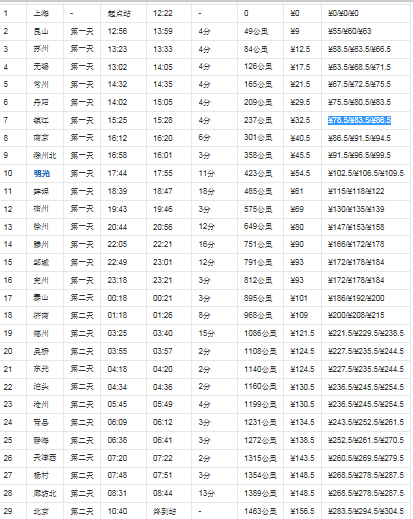Viewport: 413px width, 519px height.
Task: Click the 358公里 distance cell
Action: 258,155
